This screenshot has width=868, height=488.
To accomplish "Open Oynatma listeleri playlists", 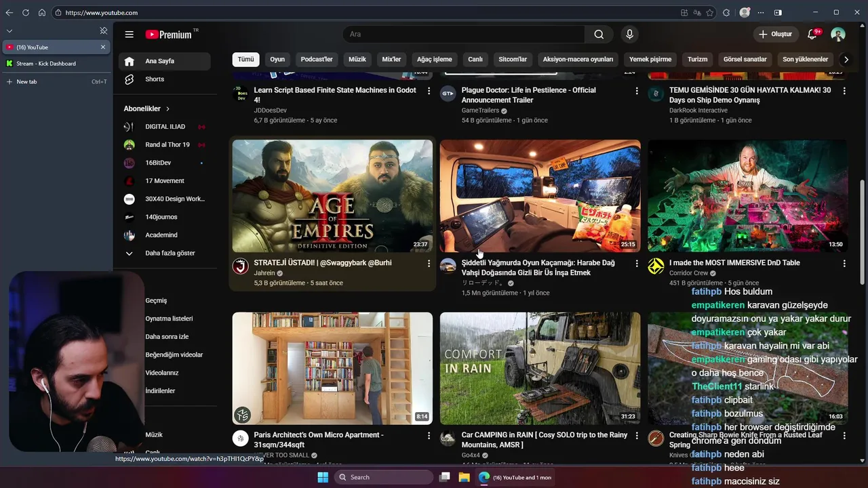I will click(169, 319).
